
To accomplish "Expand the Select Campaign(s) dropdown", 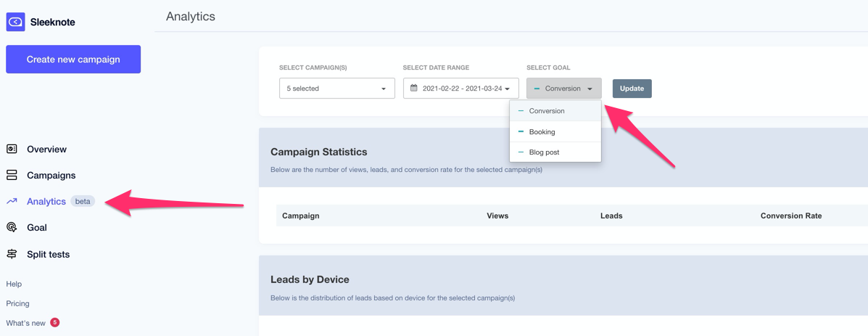I will tap(336, 89).
